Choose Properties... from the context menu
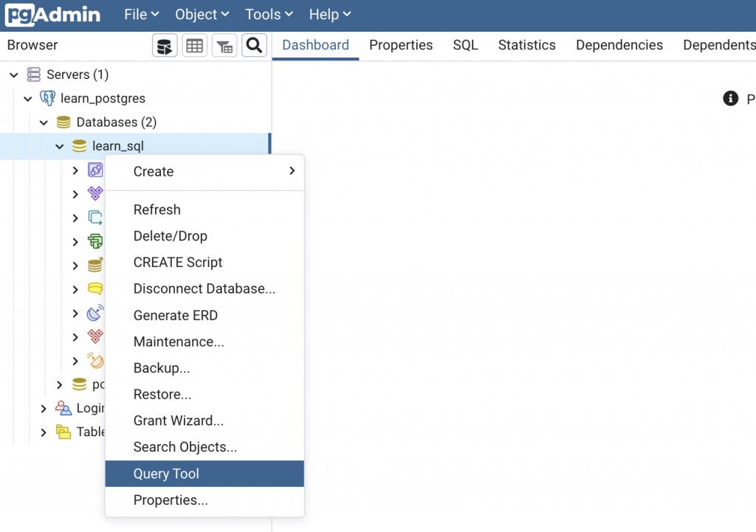This screenshot has width=756, height=532. coord(205,500)
